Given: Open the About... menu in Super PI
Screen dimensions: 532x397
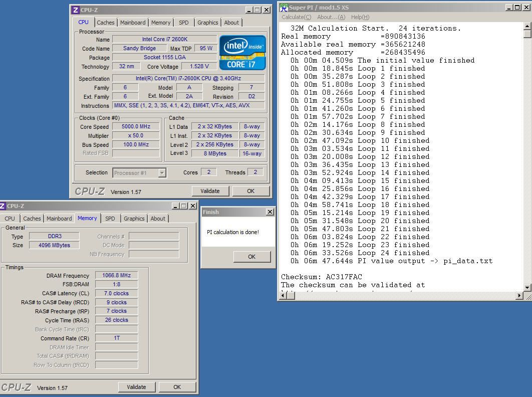Looking at the screenshot, I should 331,17.
